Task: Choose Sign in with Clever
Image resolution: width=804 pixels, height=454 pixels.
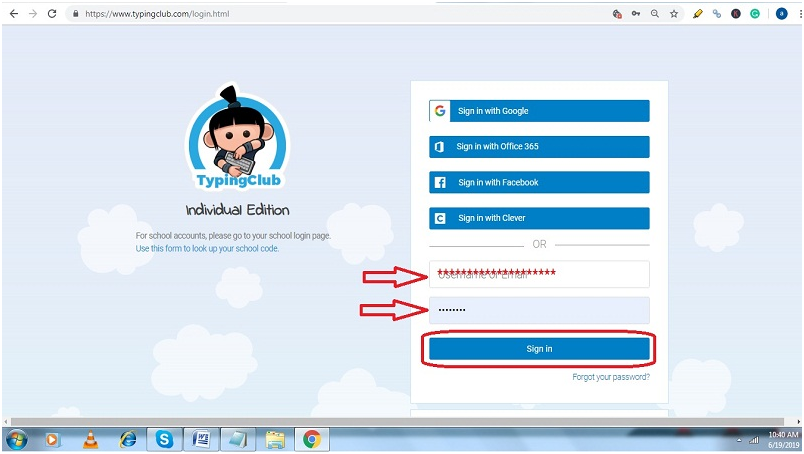Action: click(539, 218)
